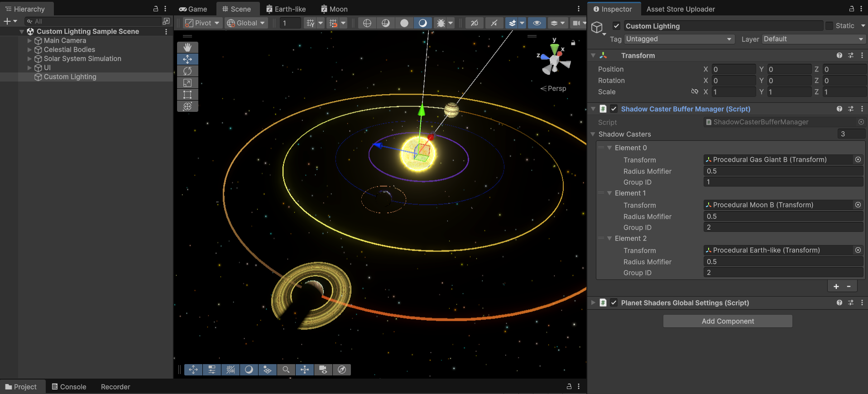The height and width of the screenshot is (394, 868).
Task: Click the constrained proportions scale link icon
Action: tap(695, 91)
